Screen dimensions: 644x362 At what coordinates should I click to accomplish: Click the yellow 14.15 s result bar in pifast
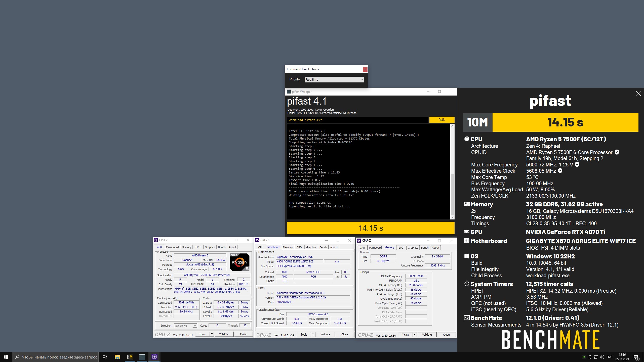tap(371, 228)
